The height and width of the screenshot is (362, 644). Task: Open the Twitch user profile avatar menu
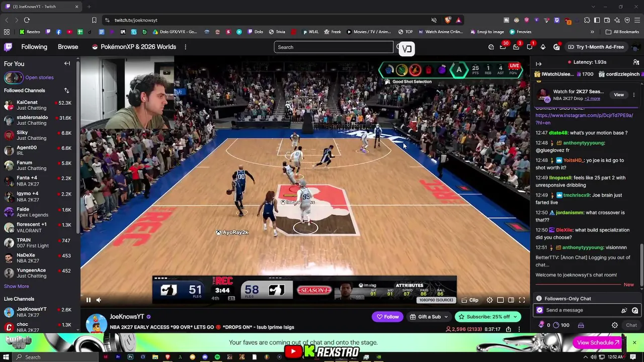[635, 47]
